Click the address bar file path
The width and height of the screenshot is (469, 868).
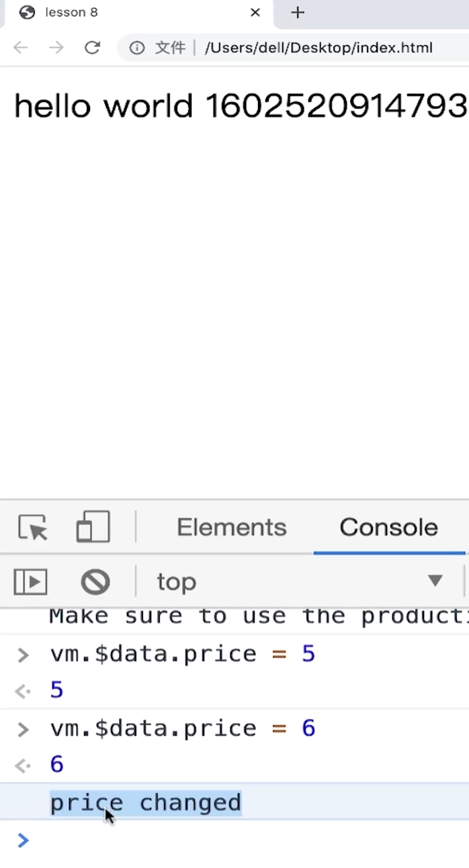318,48
